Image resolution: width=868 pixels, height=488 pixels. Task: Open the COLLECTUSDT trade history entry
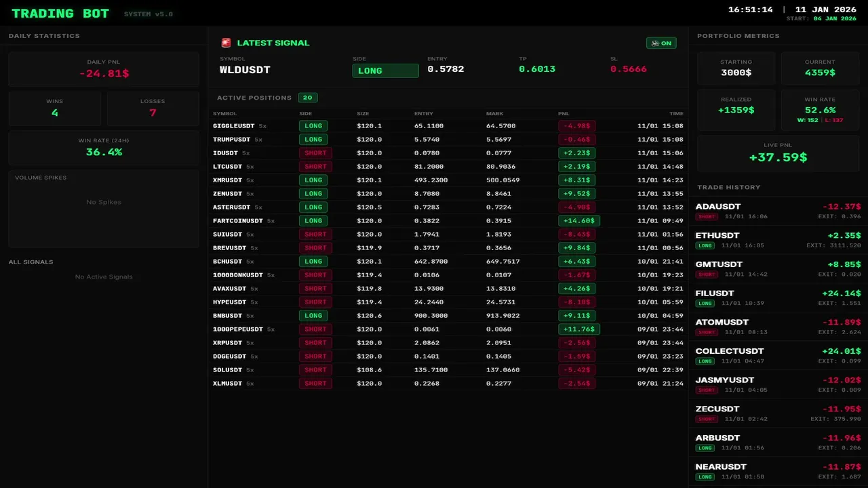[778, 355]
